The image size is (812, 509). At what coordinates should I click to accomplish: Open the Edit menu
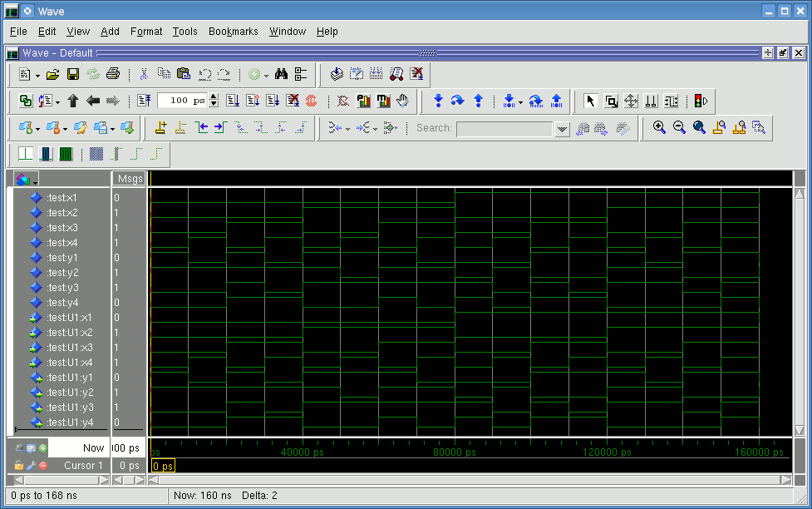click(47, 32)
